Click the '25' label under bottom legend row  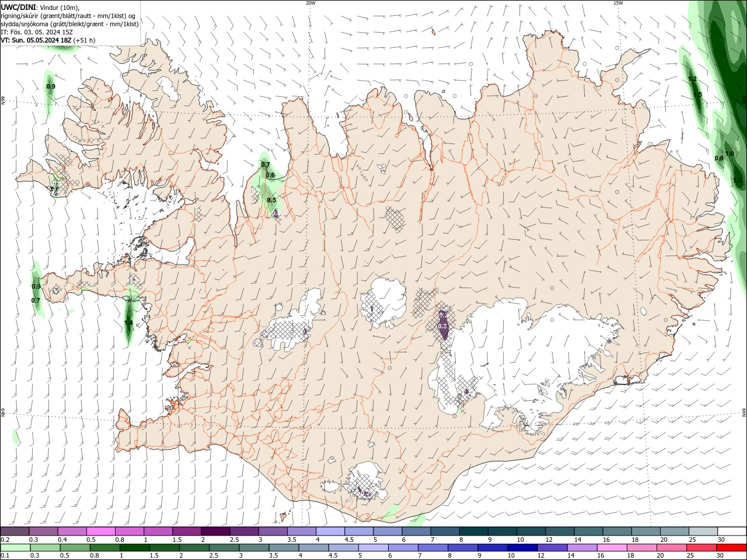(x=690, y=556)
